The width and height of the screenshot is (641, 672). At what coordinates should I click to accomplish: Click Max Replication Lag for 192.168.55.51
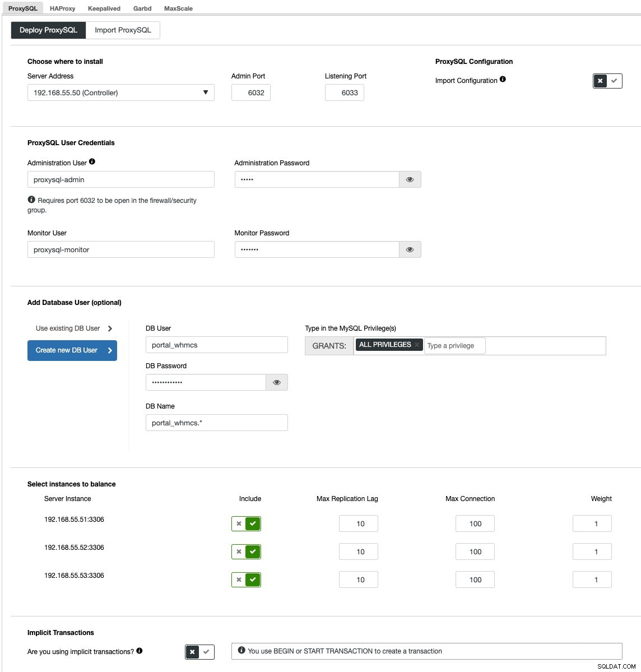point(359,523)
